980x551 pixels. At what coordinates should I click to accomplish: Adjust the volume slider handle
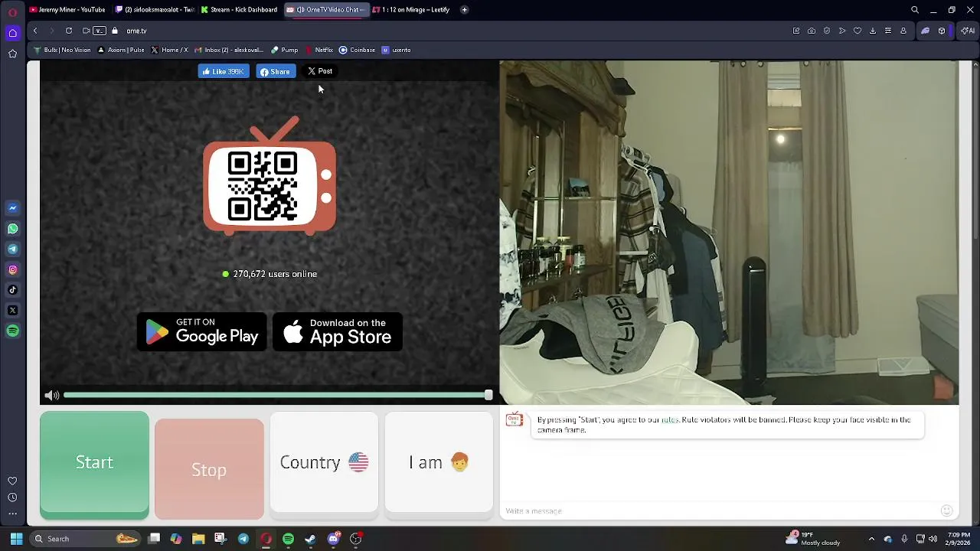488,395
